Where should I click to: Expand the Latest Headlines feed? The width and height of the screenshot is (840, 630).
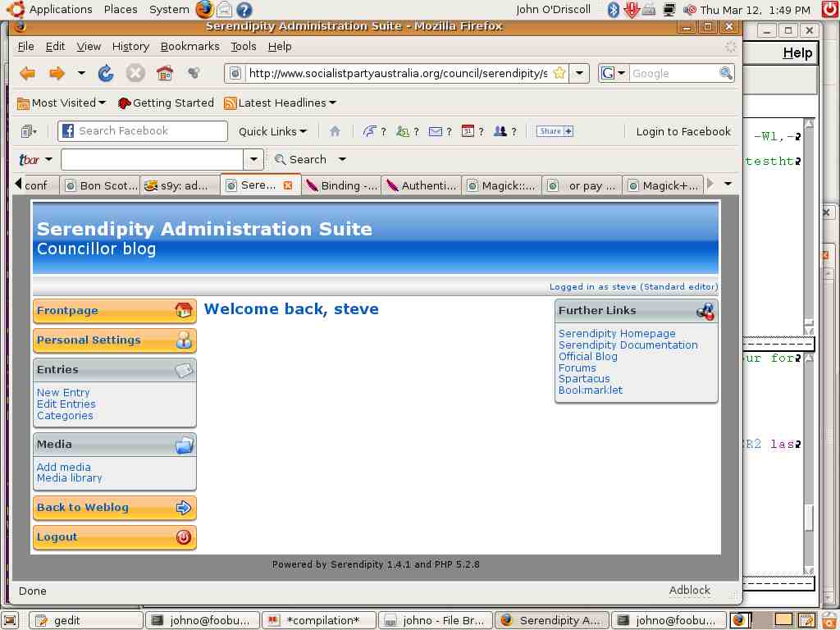tap(279, 103)
